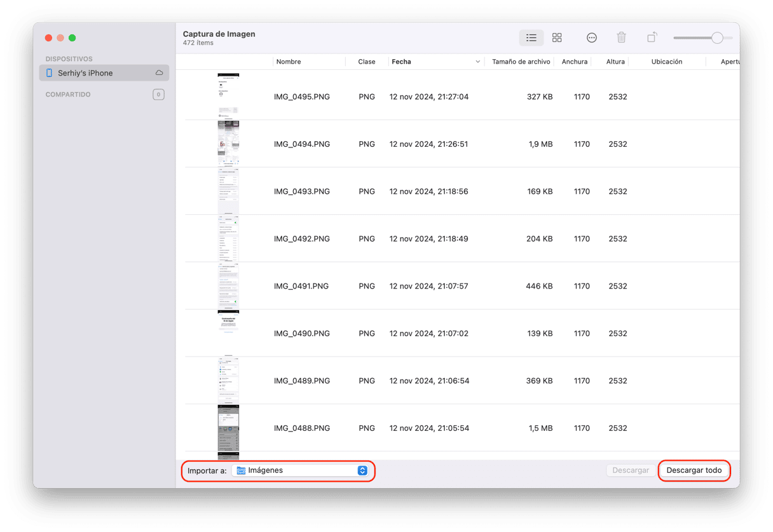This screenshot has height=532, width=773.
Task: Click file name IMG_0495.PNG
Action: pos(302,97)
